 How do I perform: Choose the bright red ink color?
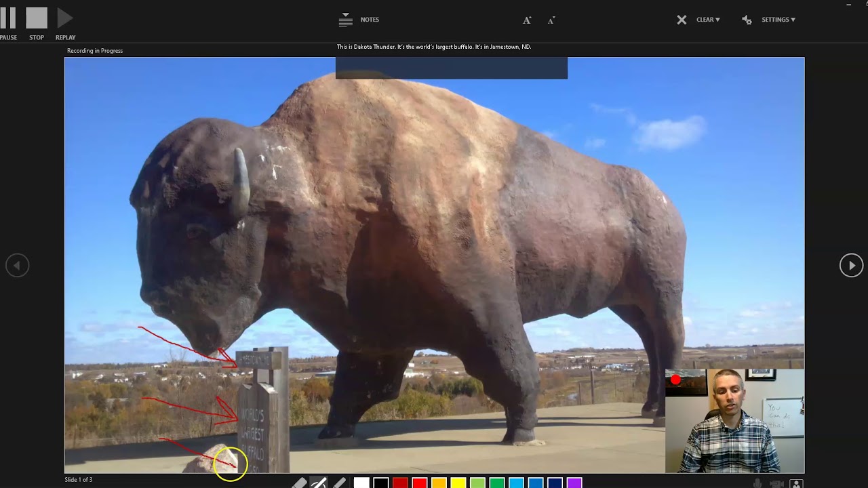point(420,483)
